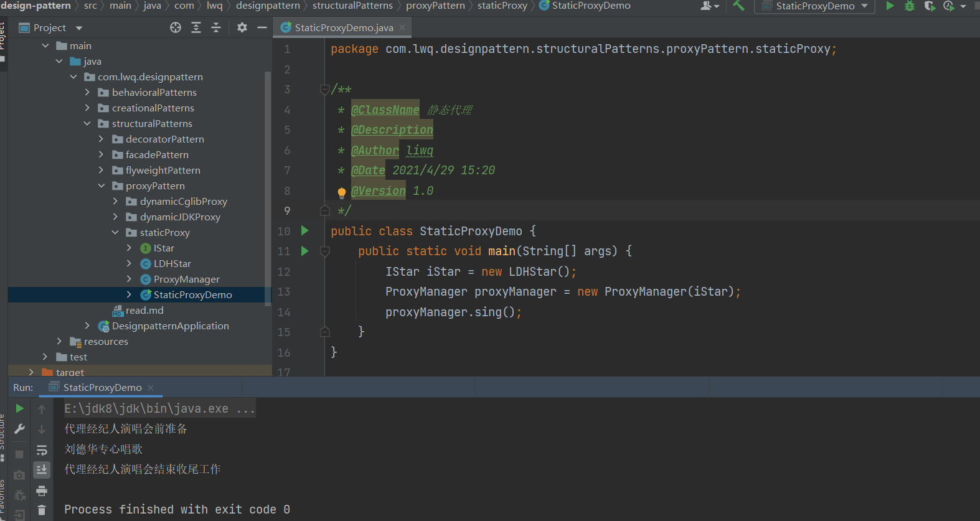The width and height of the screenshot is (980, 521).
Task: Toggle scroll to end in Run console
Action: point(42,470)
